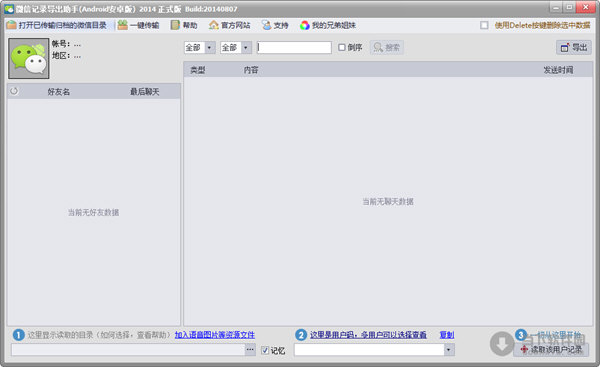600x367 pixels.
Task: Visit the 官方网站 official website
Action: pyautogui.click(x=229, y=25)
